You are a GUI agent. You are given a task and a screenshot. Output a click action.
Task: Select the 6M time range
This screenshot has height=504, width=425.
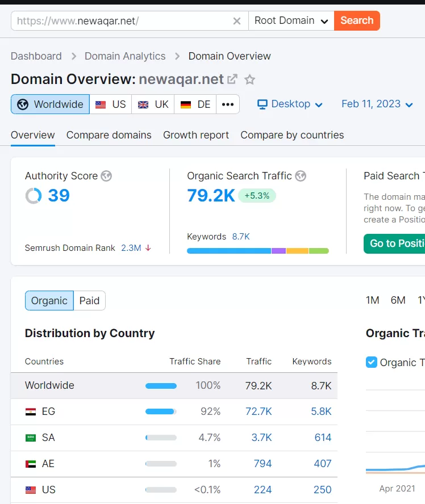(x=398, y=300)
